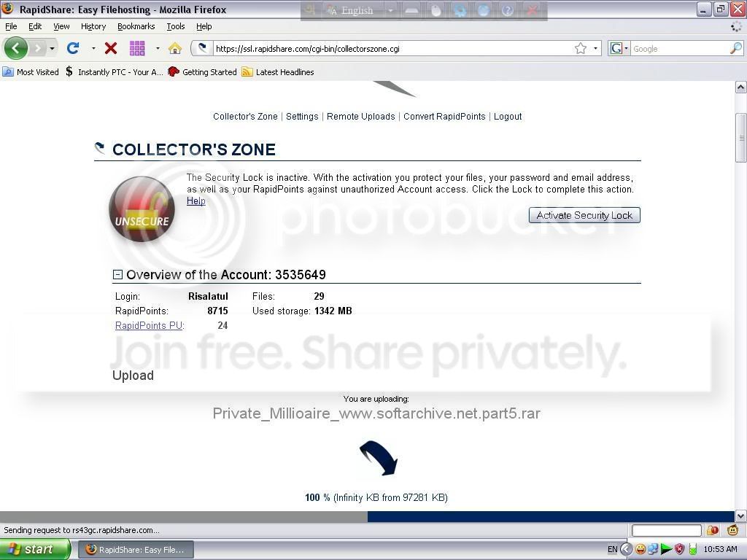The height and width of the screenshot is (560, 747).
Task: Click the taskbar clock showing 10:53 AM
Action: 720,550
